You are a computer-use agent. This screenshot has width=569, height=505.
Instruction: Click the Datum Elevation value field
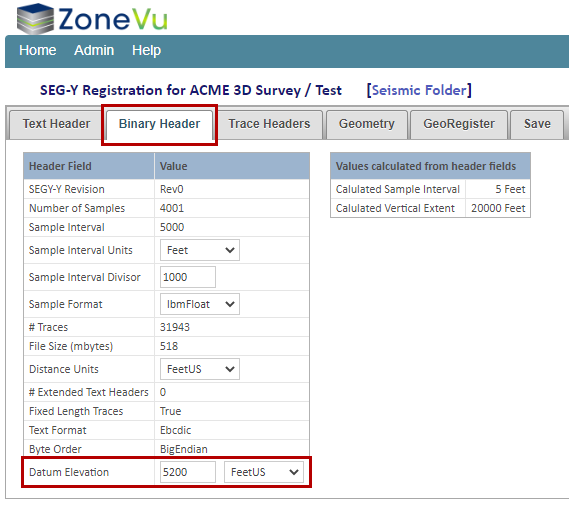point(188,472)
